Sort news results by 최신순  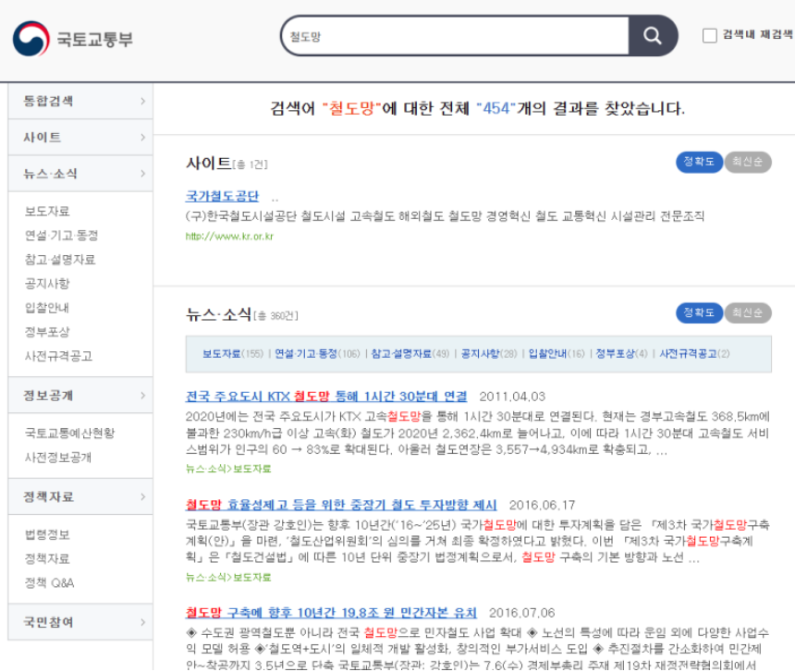pos(747,313)
